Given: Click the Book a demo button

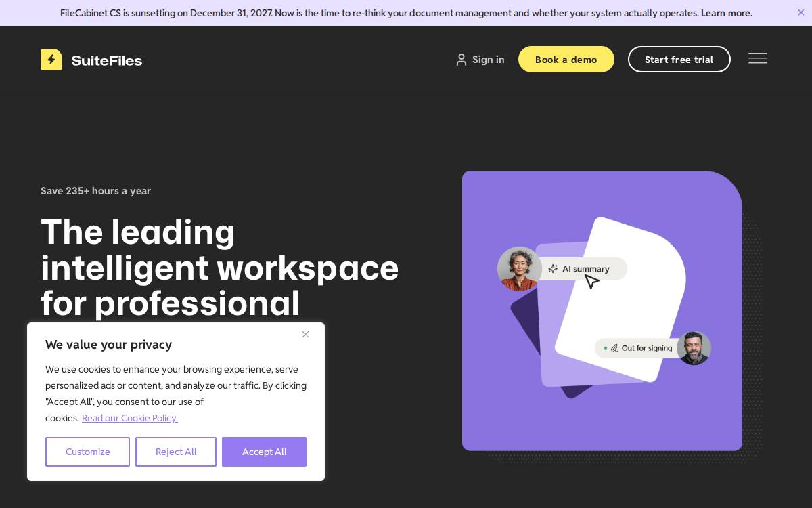Looking at the screenshot, I should pos(566,59).
